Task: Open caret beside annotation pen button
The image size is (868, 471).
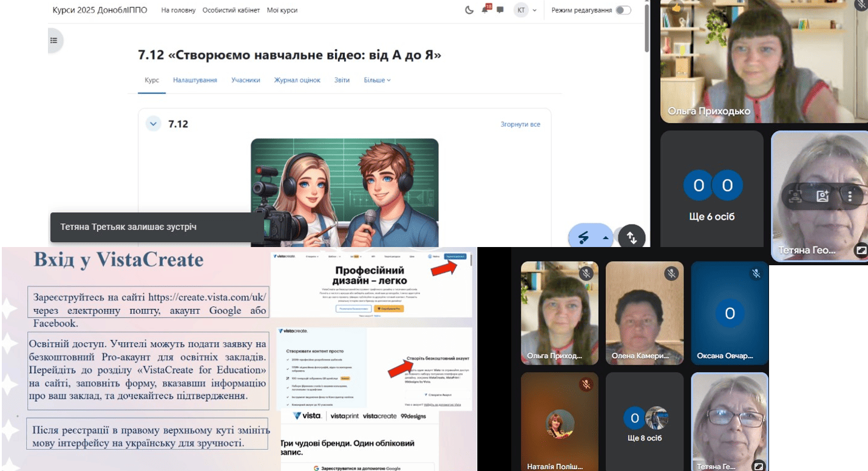Action: (x=605, y=238)
